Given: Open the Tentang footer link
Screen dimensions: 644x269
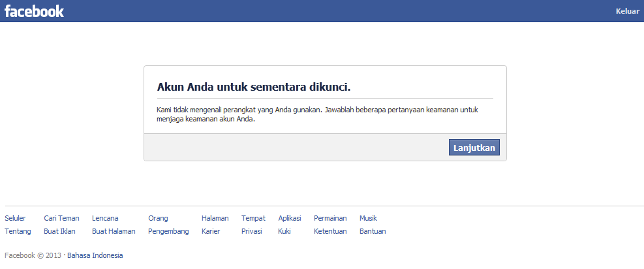Looking at the screenshot, I should 18,231.
